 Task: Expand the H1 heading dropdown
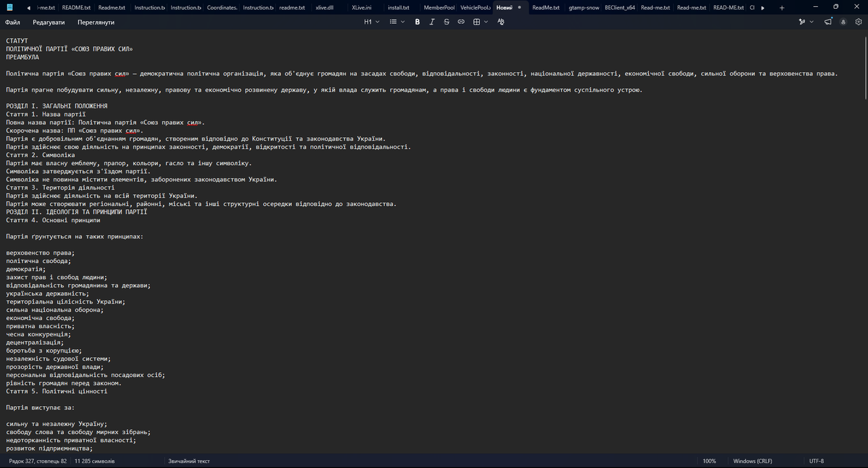371,22
